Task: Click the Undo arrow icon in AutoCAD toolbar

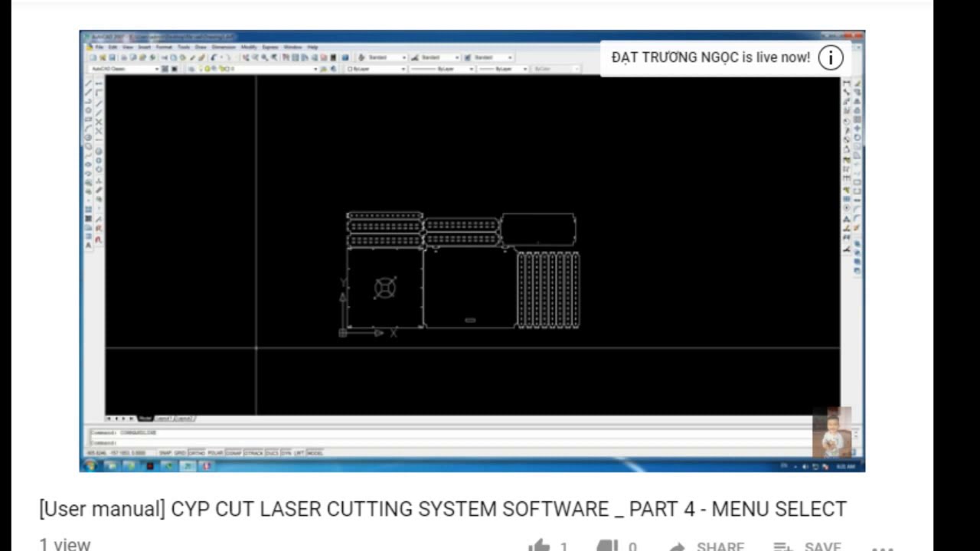Action: pyautogui.click(x=214, y=57)
